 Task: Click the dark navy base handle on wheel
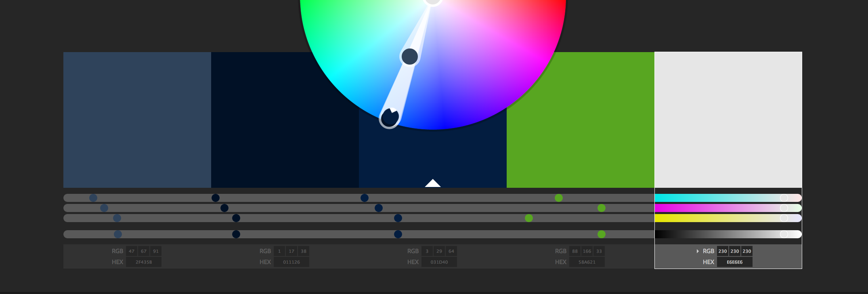pos(390,118)
